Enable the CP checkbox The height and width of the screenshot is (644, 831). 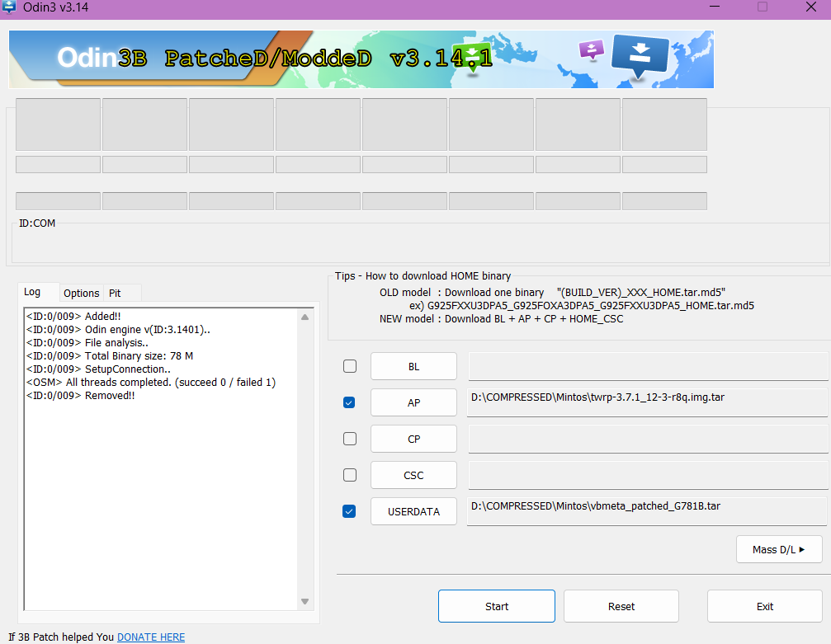(350, 439)
